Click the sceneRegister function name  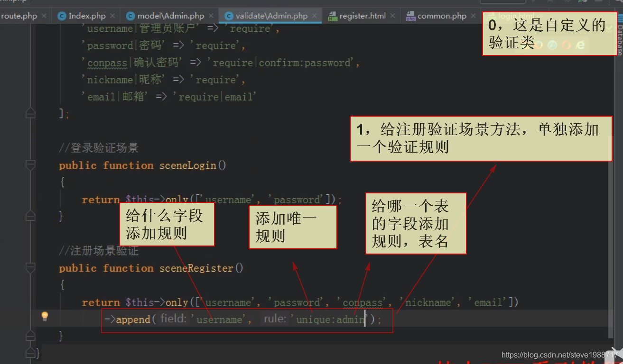[x=196, y=268]
